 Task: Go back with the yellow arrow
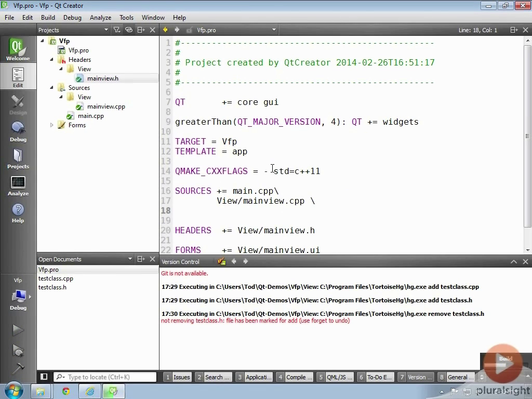coord(165,30)
